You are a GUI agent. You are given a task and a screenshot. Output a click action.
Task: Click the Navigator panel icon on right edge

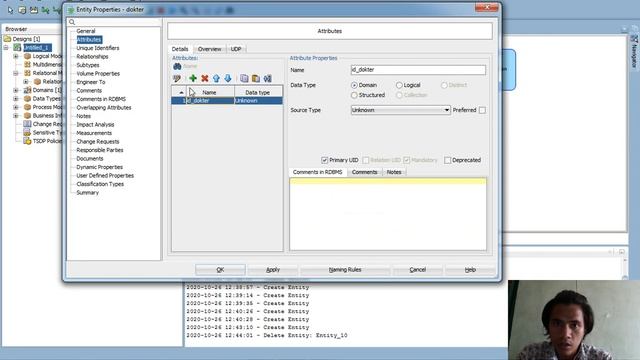coord(634,39)
